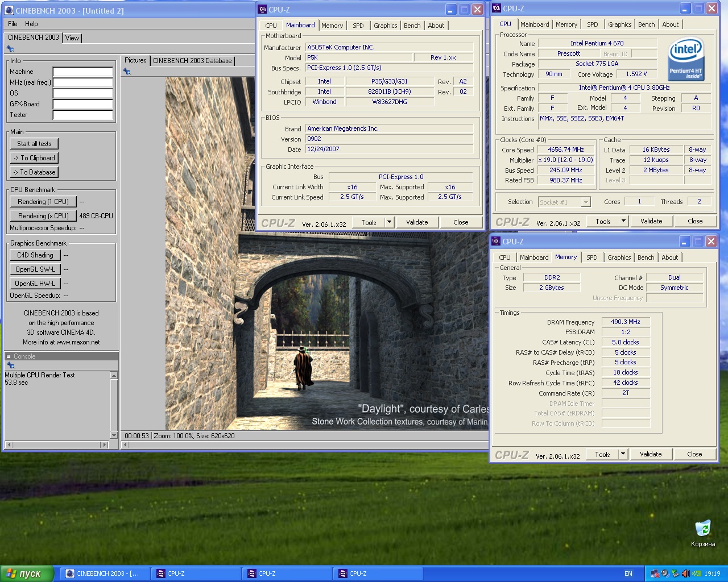Switch to the Memory tab in CPU CPU-Z window
This screenshot has width=728, height=582.
566,24
